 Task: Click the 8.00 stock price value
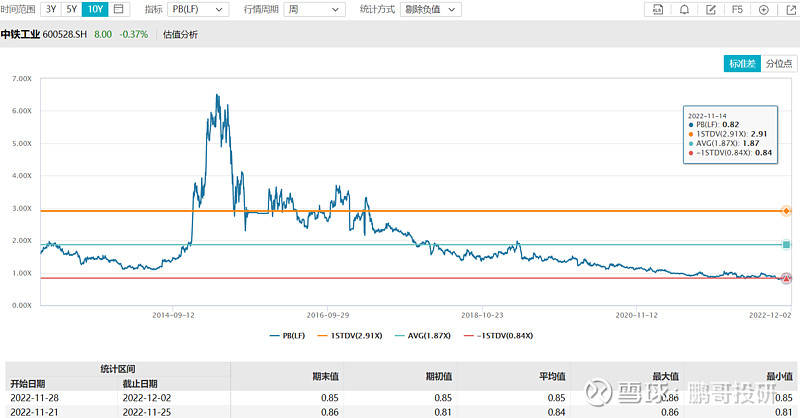(x=103, y=35)
